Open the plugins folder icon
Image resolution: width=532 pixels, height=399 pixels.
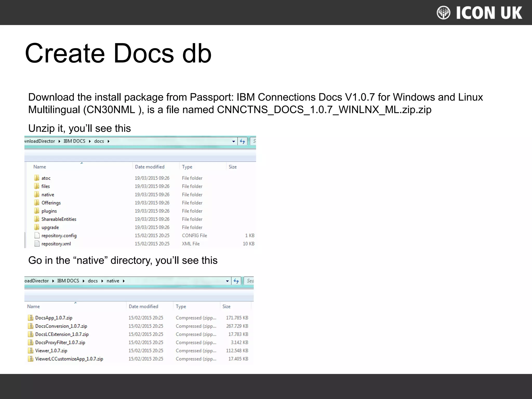(37, 211)
